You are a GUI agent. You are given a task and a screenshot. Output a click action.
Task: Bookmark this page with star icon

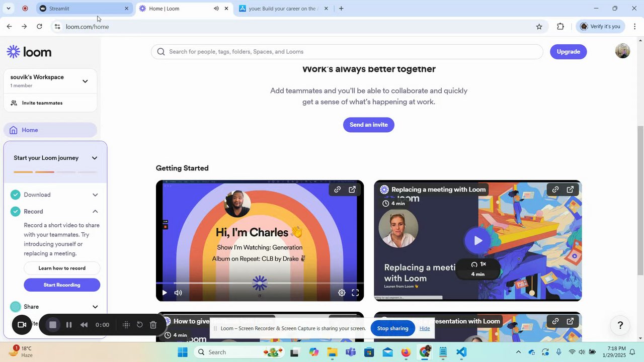tap(539, 27)
